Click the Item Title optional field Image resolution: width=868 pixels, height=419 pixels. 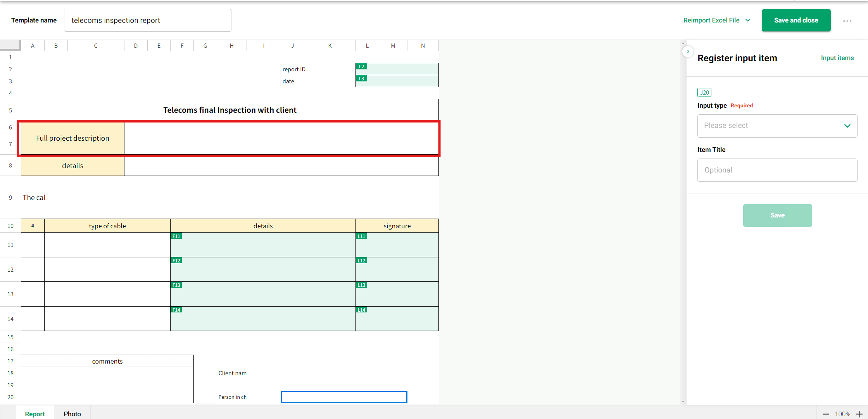[x=777, y=170]
